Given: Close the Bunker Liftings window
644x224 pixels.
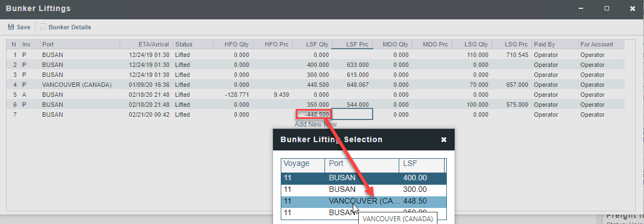Looking at the screenshot, I should click(632, 9).
